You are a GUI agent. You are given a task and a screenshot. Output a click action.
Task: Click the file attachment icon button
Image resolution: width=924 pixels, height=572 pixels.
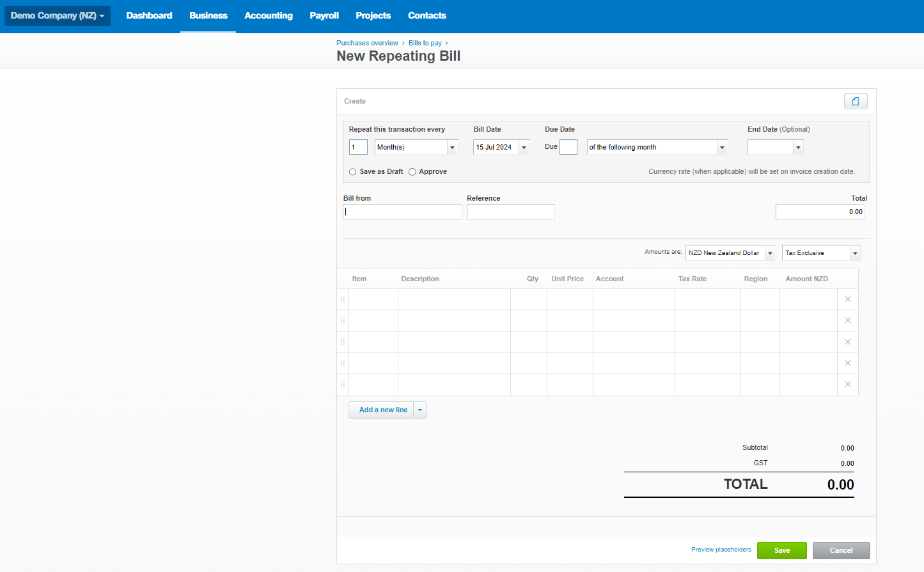pos(855,101)
